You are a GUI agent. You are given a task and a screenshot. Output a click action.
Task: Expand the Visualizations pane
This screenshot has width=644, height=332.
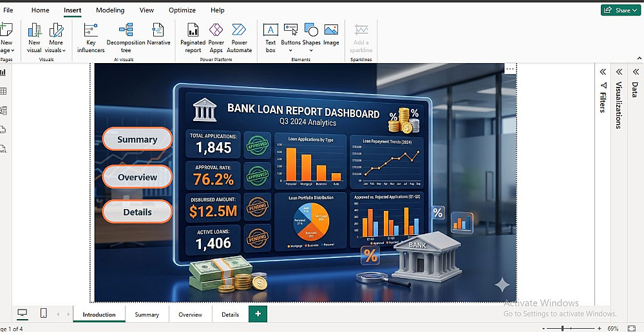click(618, 72)
